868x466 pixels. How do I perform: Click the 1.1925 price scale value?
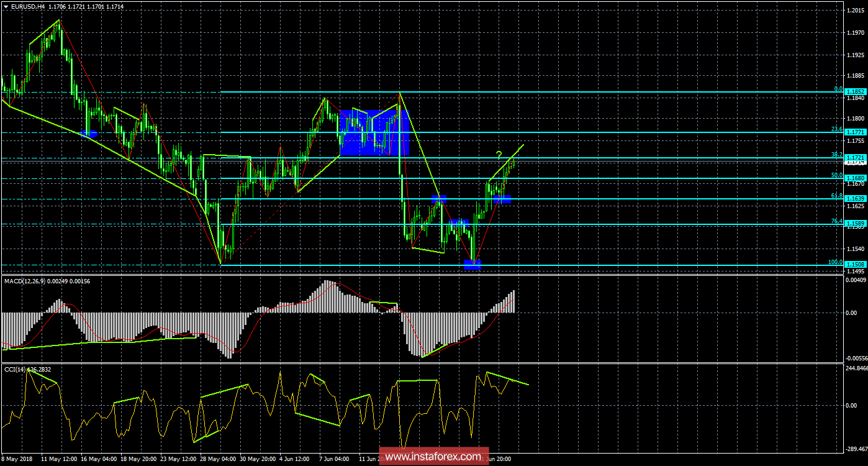[x=856, y=55]
